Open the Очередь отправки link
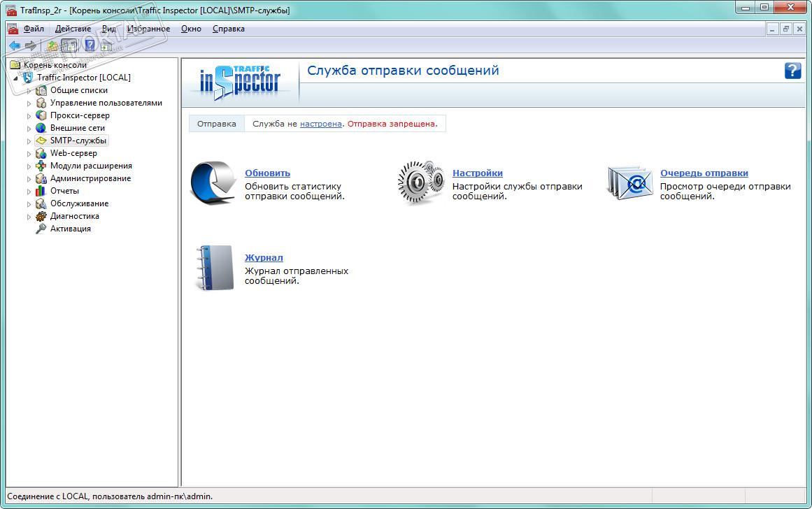 704,173
